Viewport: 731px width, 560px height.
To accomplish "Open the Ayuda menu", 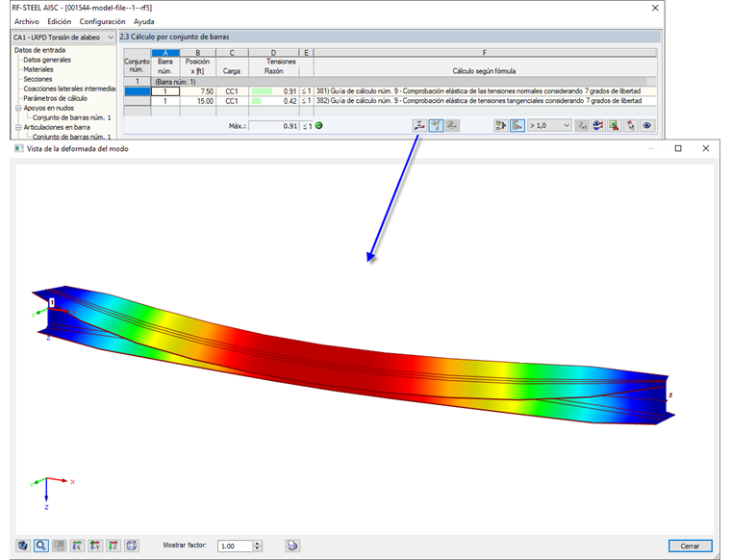I will 143,21.
